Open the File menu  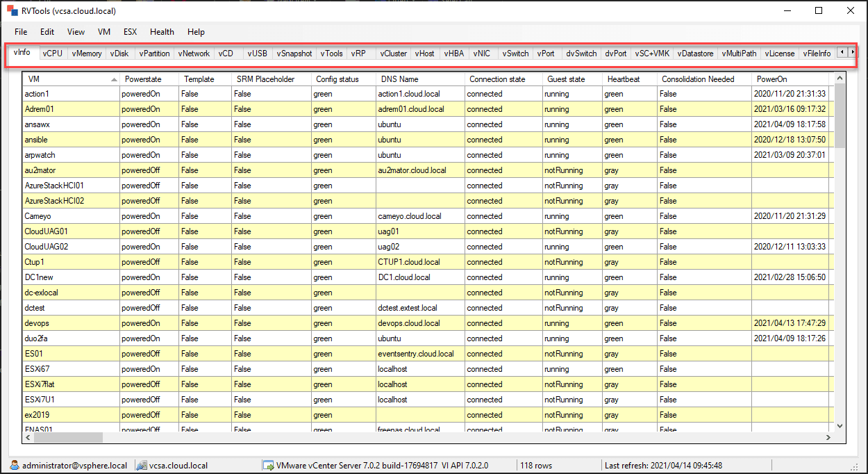click(x=20, y=31)
